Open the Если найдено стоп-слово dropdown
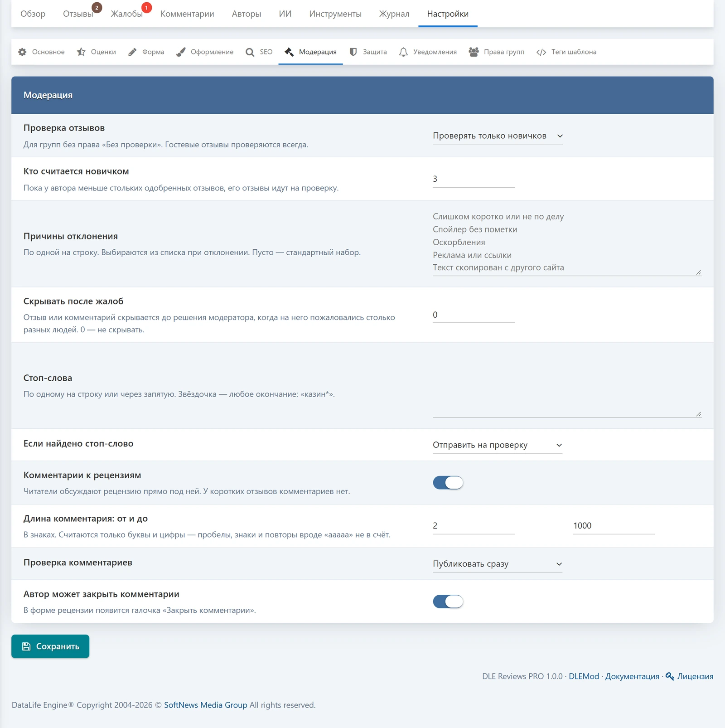The image size is (725, 728). click(498, 445)
